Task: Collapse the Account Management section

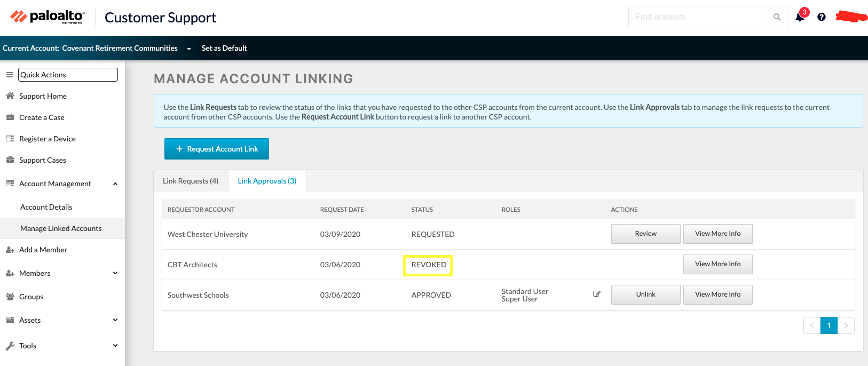Action: pyautogui.click(x=115, y=184)
